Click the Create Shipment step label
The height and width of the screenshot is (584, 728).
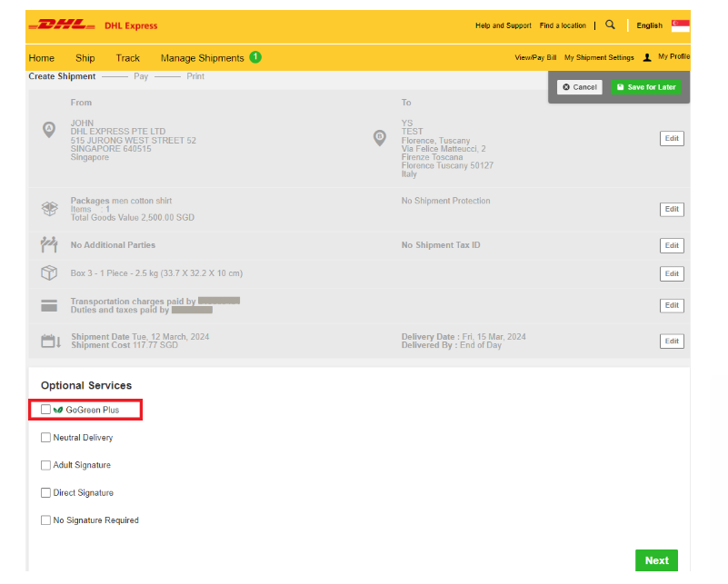(62, 76)
